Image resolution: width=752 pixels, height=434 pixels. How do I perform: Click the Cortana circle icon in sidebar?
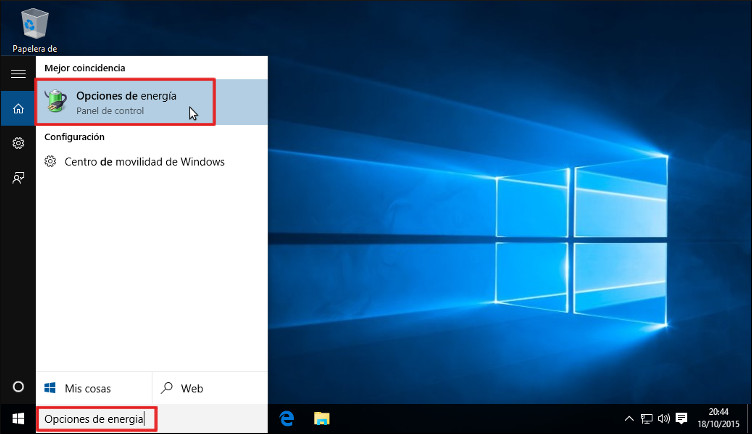[x=17, y=387]
